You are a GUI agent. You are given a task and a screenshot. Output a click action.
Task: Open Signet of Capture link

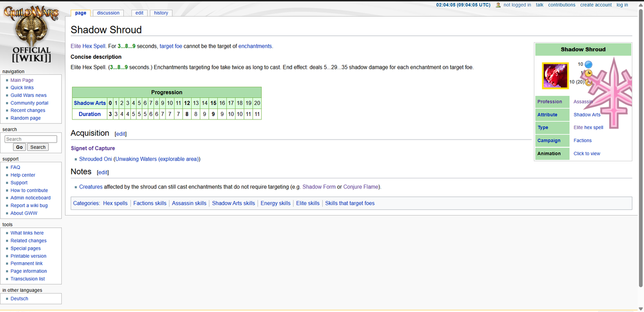93,149
